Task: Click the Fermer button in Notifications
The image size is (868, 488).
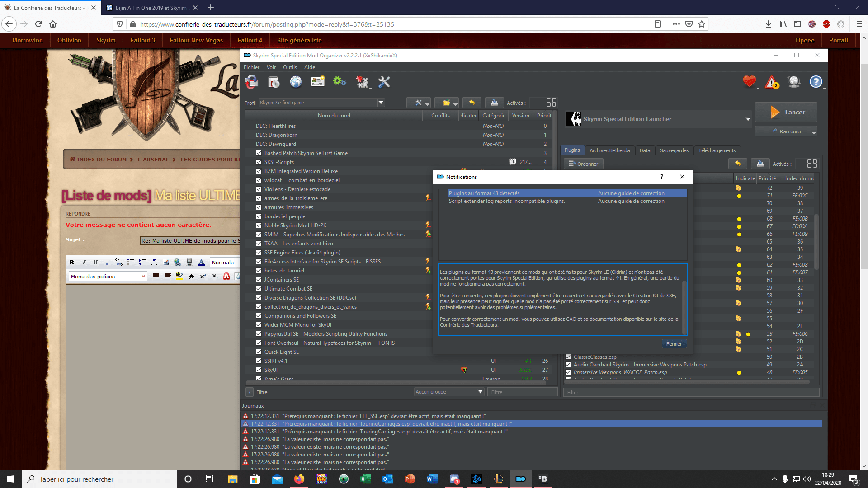Action: pyautogui.click(x=674, y=344)
